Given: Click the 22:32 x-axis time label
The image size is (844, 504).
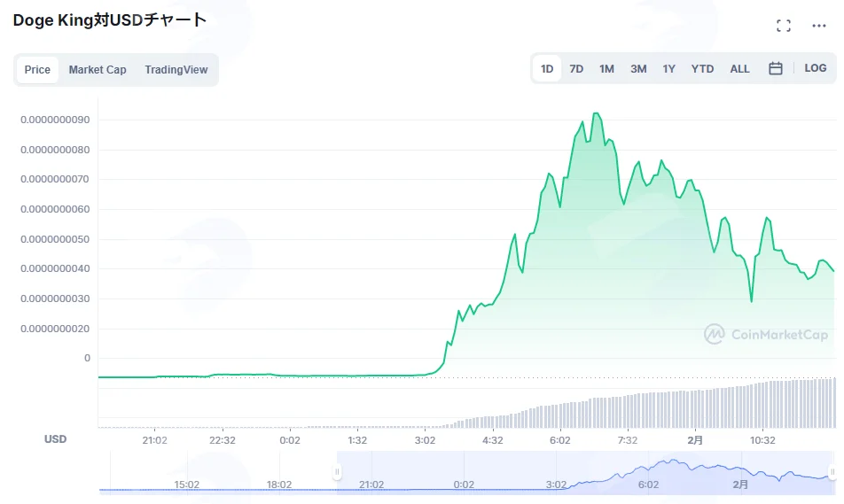Looking at the screenshot, I should point(223,440).
